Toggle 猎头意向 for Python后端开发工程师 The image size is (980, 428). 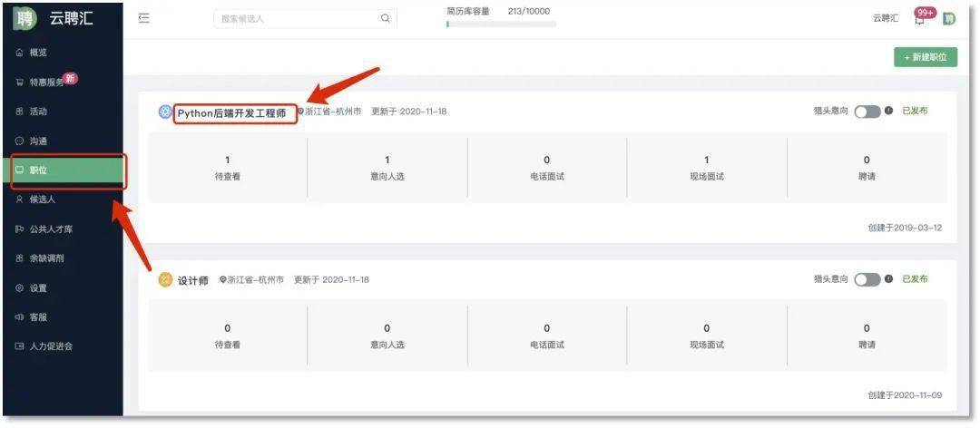[867, 112]
